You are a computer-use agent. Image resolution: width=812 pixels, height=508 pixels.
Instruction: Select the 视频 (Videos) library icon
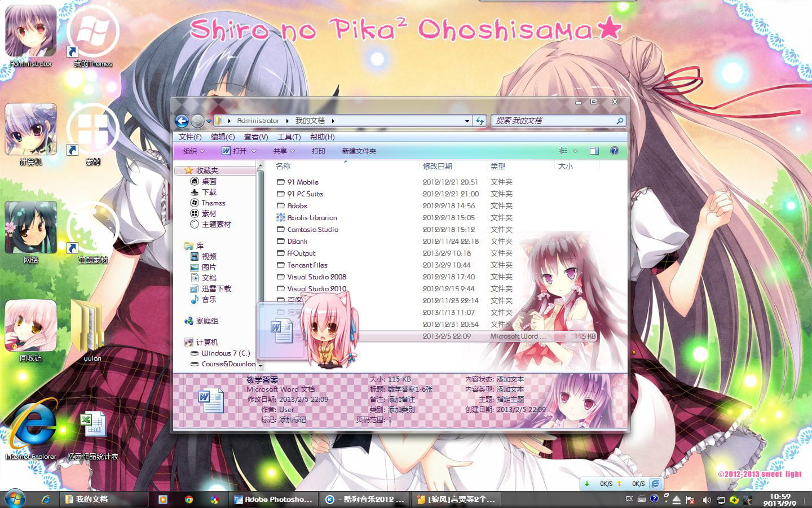(195, 256)
